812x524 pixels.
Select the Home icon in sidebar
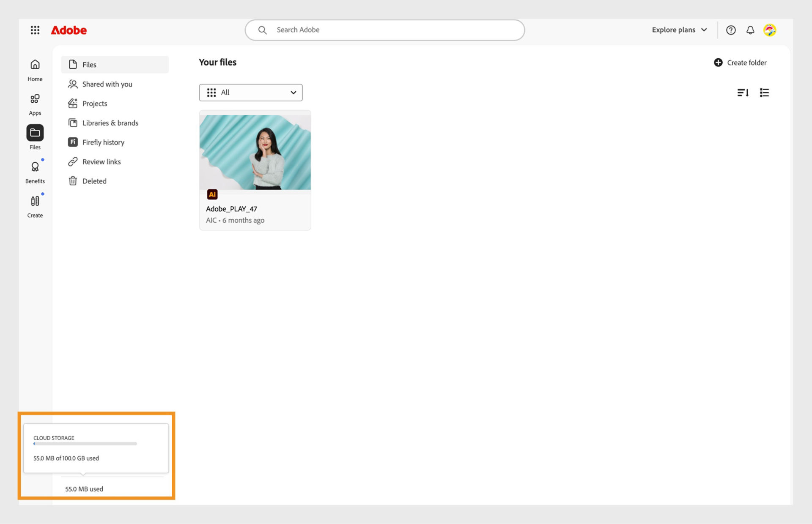coord(35,68)
